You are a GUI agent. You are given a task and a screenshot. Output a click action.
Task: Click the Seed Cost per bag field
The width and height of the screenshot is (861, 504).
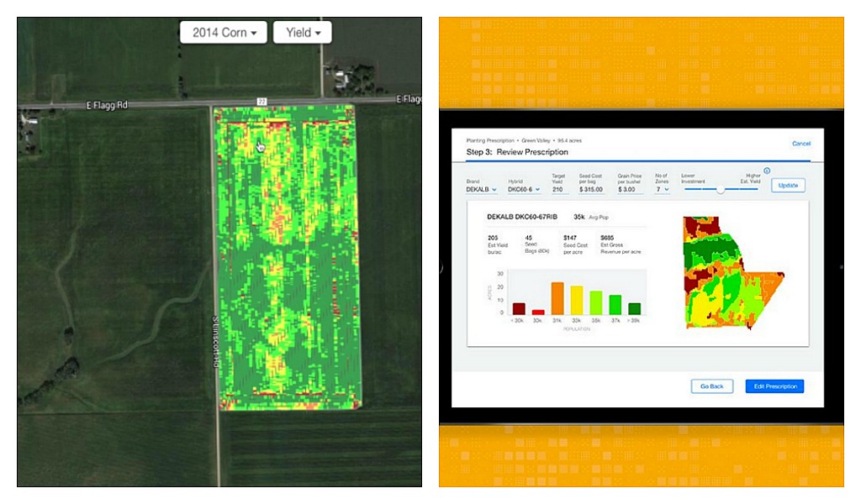pyautogui.click(x=592, y=190)
